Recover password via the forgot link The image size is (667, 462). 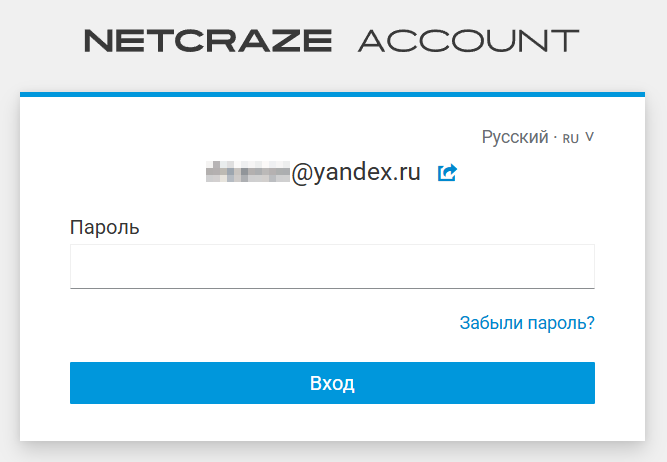tap(527, 323)
